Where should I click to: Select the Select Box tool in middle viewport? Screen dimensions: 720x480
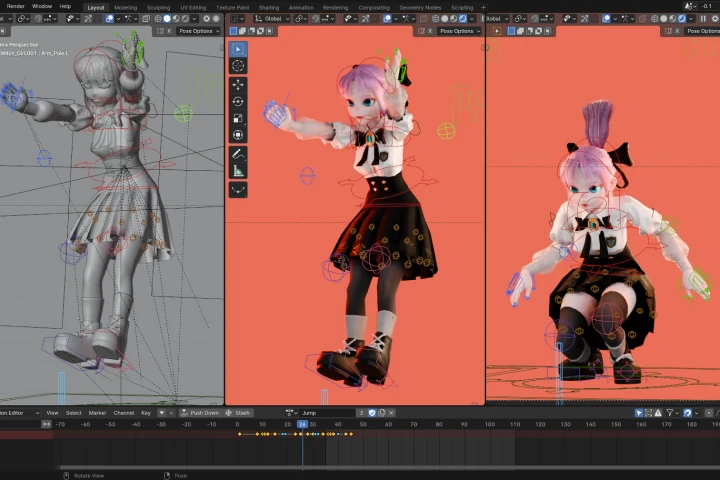coord(238,49)
